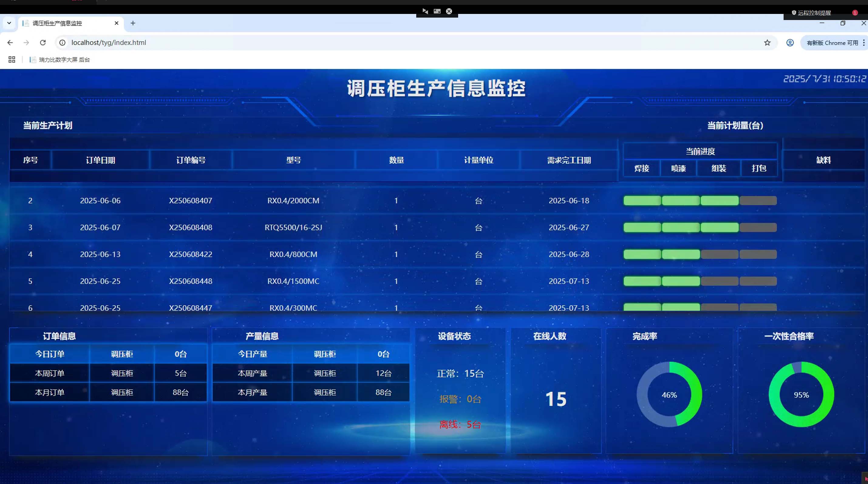Click 完成率 46% donut chart
Image resolution: width=868 pixels, height=484 pixels.
point(669,395)
